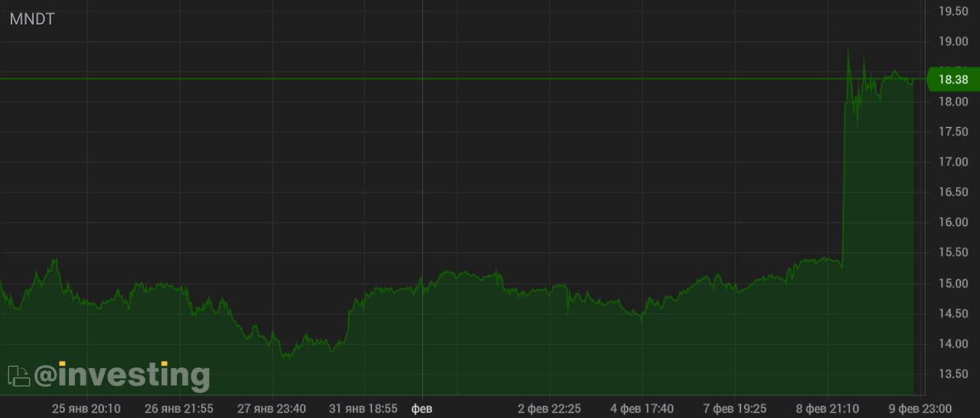Click the investing watermark document icon
Image resolution: width=980 pixels, height=418 pixels.
coord(18,376)
